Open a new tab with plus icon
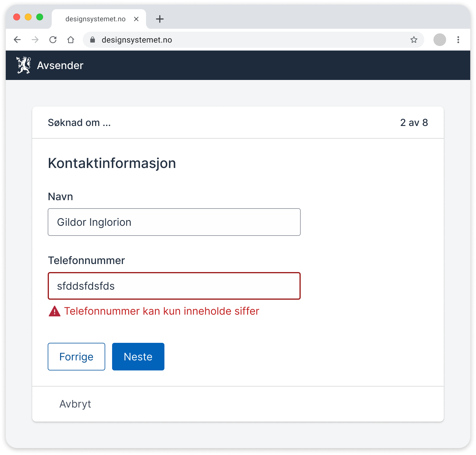This screenshot has height=455, width=476. click(160, 19)
